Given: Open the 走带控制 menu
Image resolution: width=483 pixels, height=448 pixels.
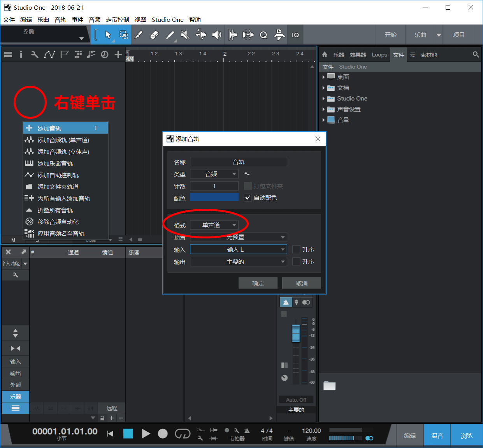Looking at the screenshot, I should 118,19.
